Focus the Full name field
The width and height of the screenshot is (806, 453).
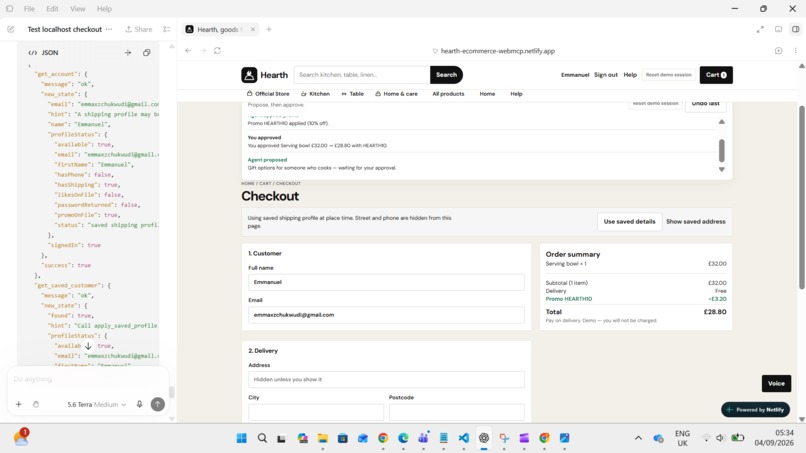pos(386,282)
